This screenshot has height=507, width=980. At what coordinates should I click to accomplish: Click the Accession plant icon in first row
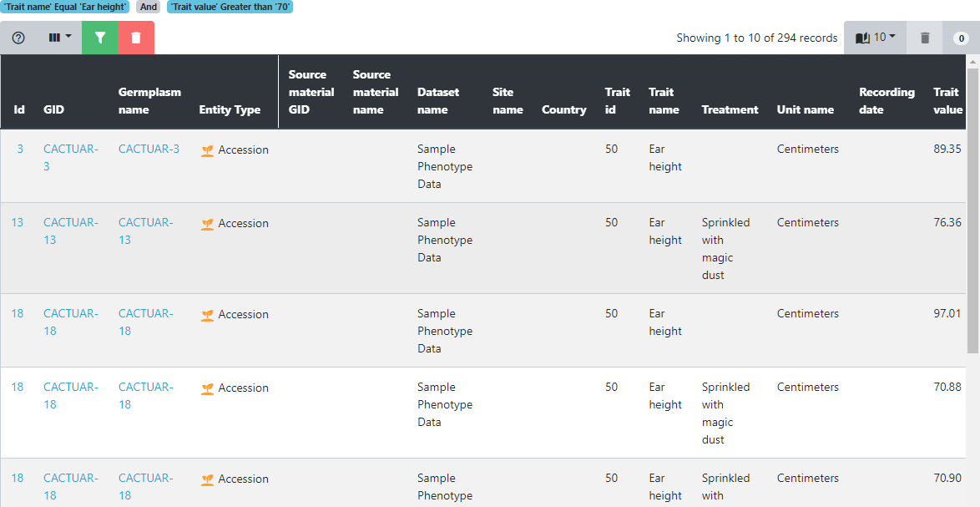(208, 150)
